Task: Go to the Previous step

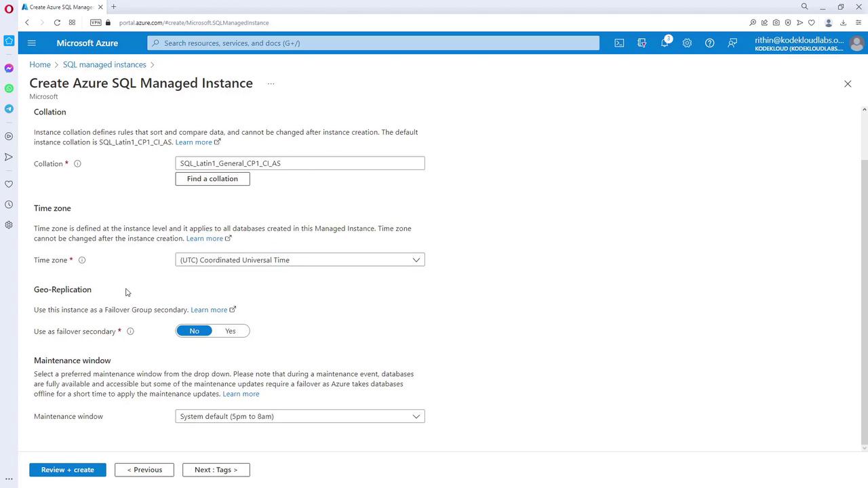Action: pos(144,470)
